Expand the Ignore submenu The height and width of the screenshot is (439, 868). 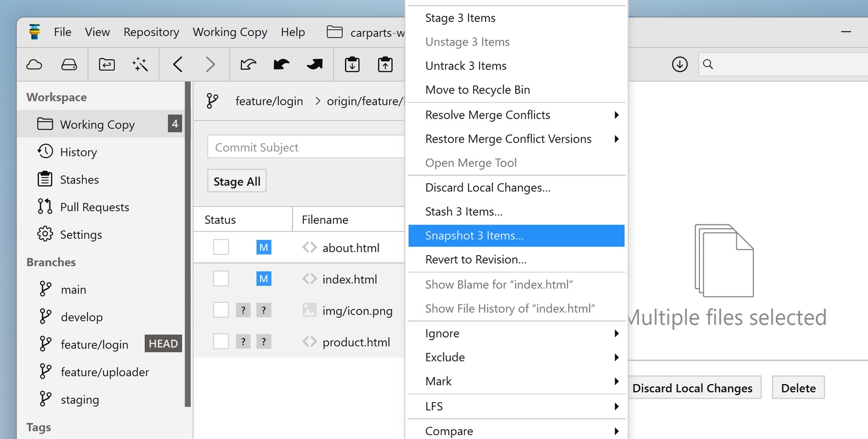516,334
